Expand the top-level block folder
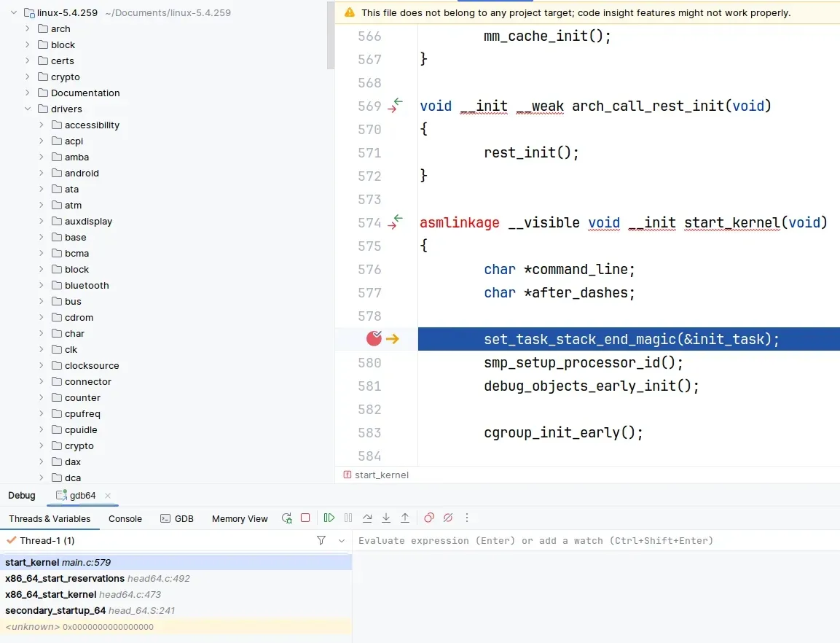 pos(28,44)
